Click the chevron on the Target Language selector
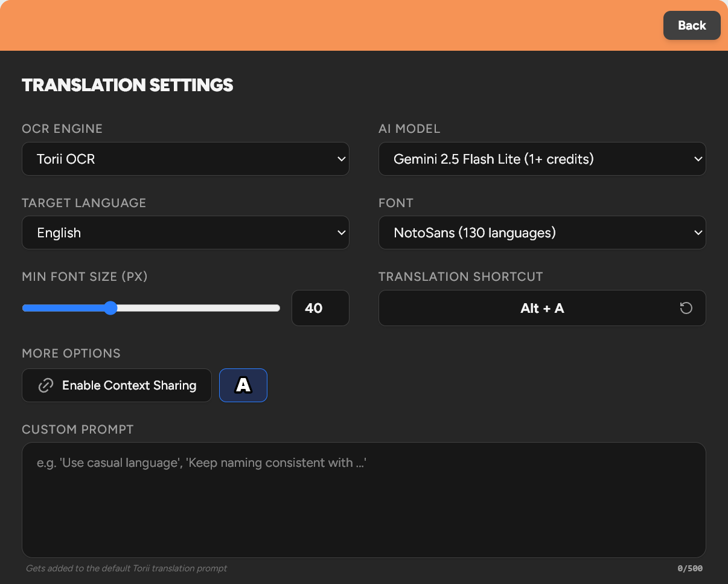The height and width of the screenshot is (584, 728). point(342,233)
